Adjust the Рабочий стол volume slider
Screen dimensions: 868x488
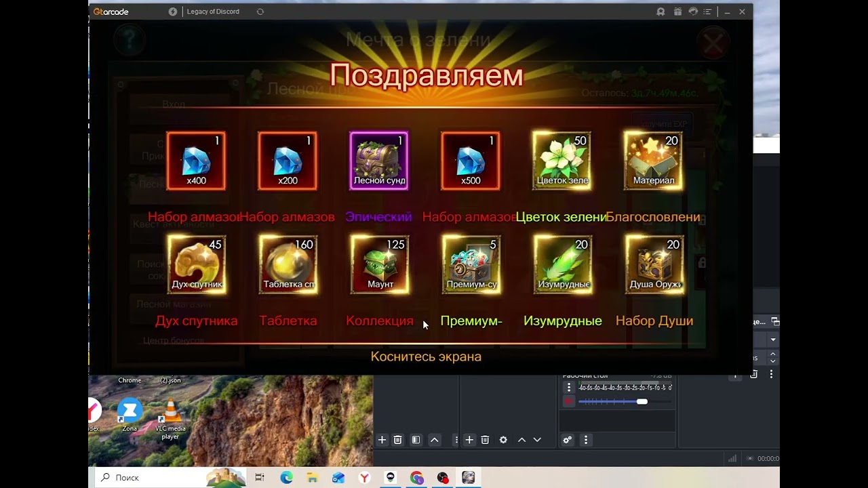pos(642,401)
